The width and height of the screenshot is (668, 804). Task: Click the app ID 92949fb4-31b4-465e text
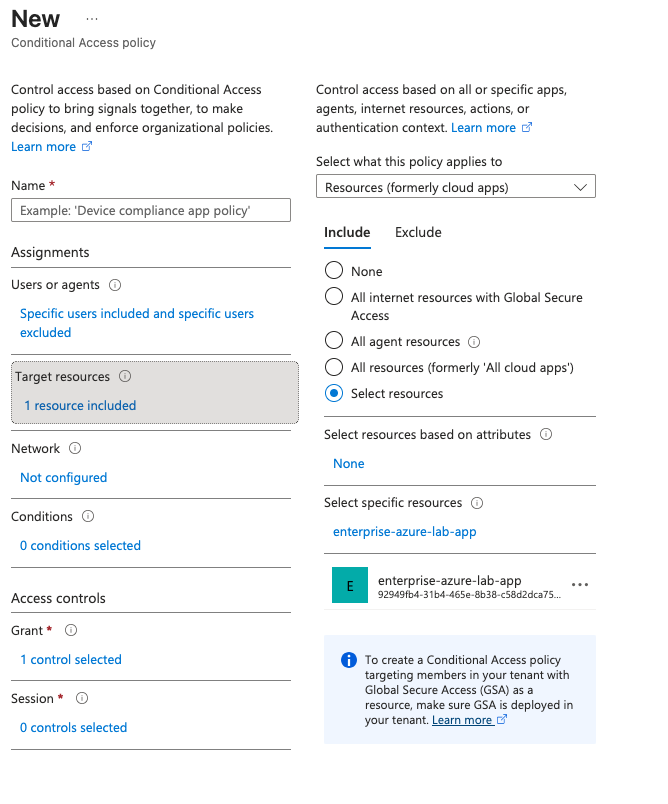click(x=469, y=595)
